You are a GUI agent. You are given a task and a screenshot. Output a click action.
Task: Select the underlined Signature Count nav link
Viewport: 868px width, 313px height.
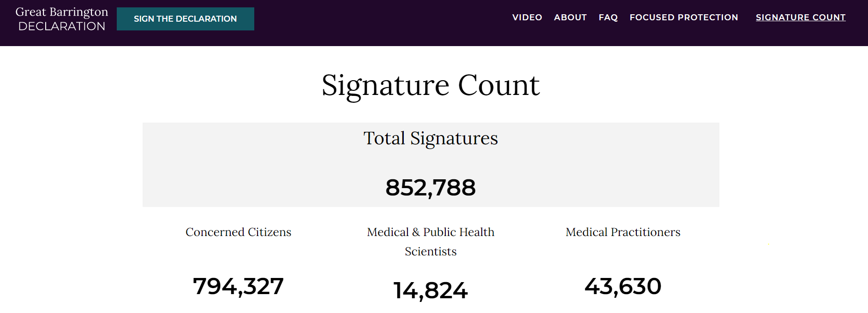point(800,18)
